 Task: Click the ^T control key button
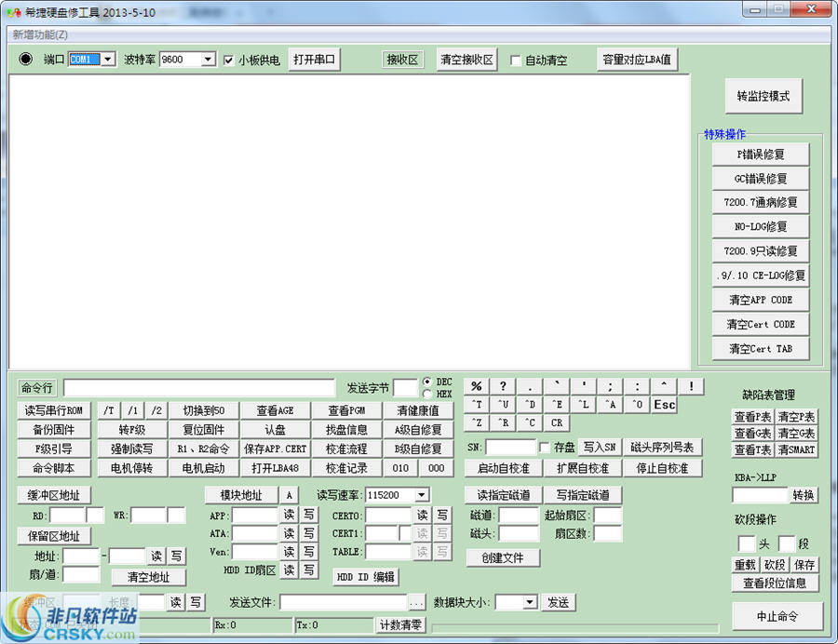tap(478, 404)
